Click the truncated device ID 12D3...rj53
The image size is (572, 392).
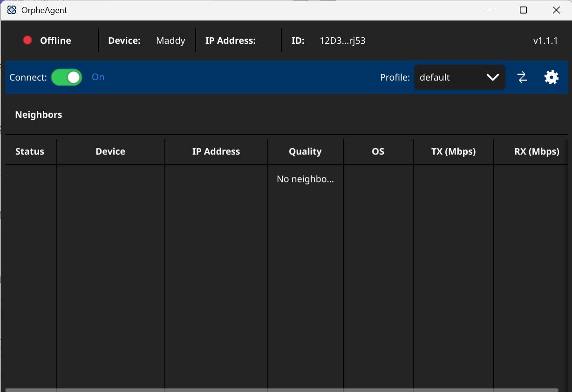(342, 41)
